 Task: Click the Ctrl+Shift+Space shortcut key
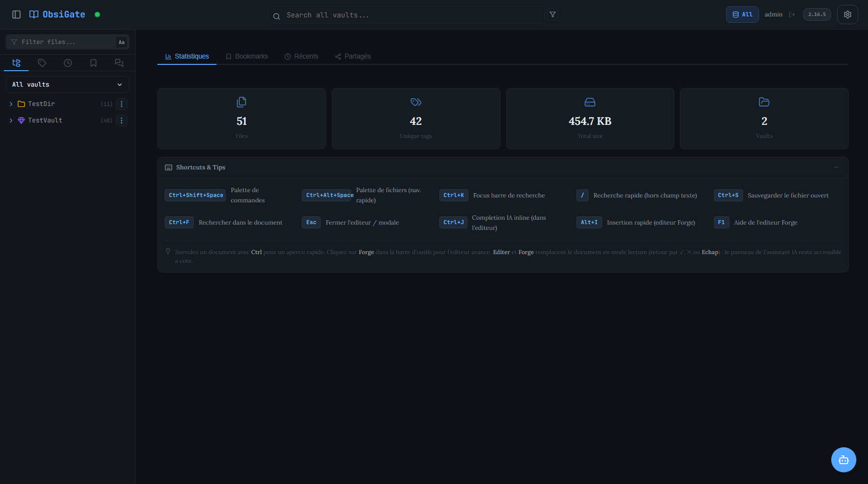(x=196, y=195)
